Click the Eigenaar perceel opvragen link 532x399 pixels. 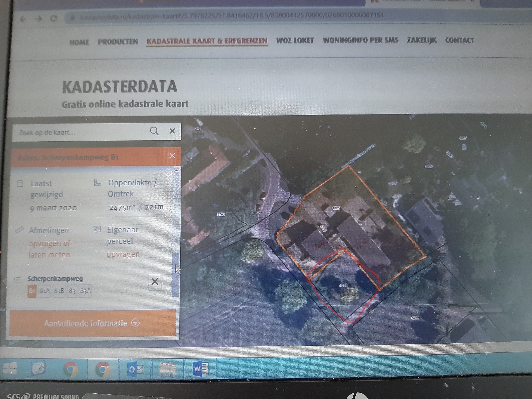pyautogui.click(x=123, y=255)
